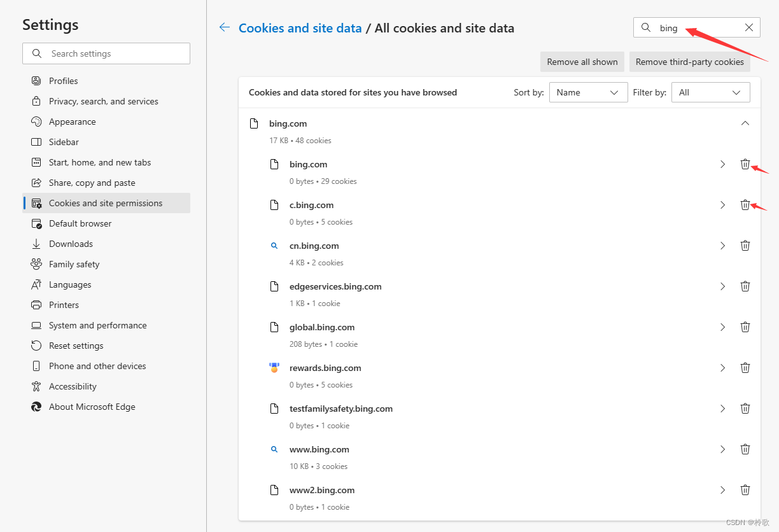The width and height of the screenshot is (779, 532).
Task: Click the Accessibility icon in the sidebar
Action: coord(36,386)
